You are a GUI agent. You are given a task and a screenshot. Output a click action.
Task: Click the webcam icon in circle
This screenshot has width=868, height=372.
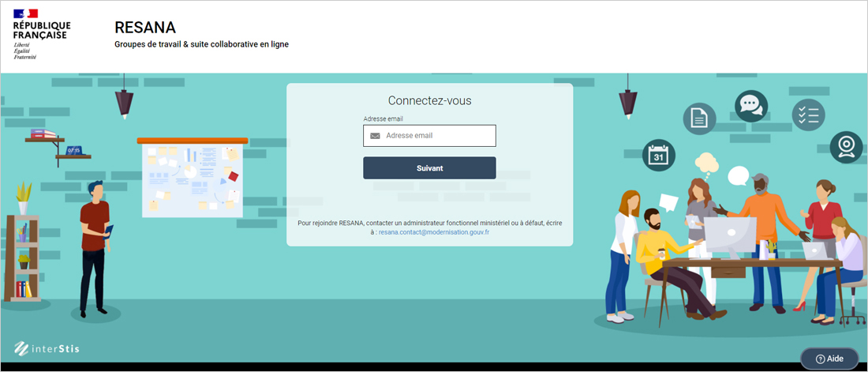[x=847, y=148]
